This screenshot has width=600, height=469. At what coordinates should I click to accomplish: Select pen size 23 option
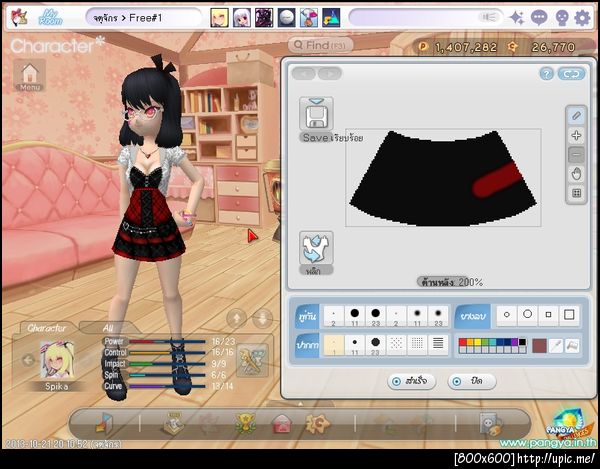[x=375, y=345]
